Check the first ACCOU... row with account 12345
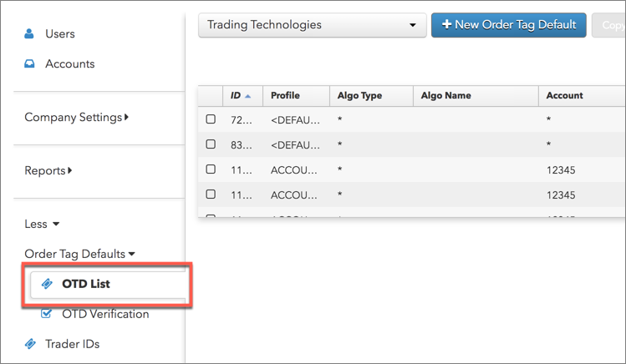 click(x=211, y=169)
